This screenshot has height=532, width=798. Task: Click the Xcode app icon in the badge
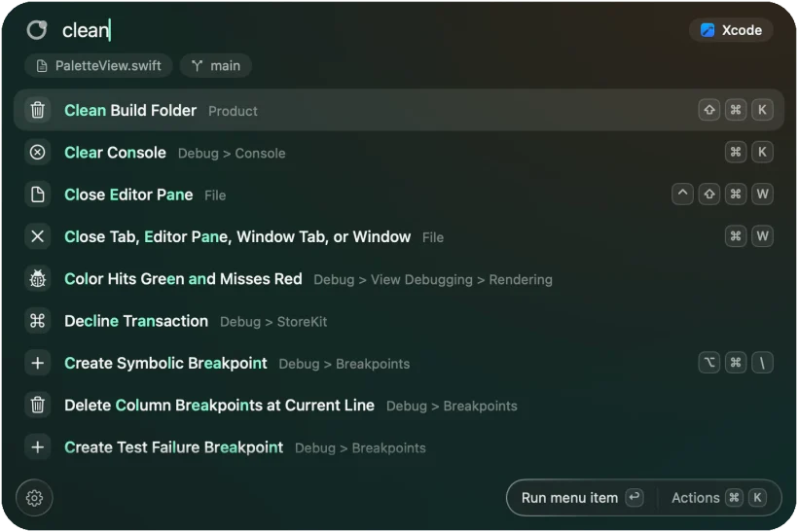(x=707, y=30)
